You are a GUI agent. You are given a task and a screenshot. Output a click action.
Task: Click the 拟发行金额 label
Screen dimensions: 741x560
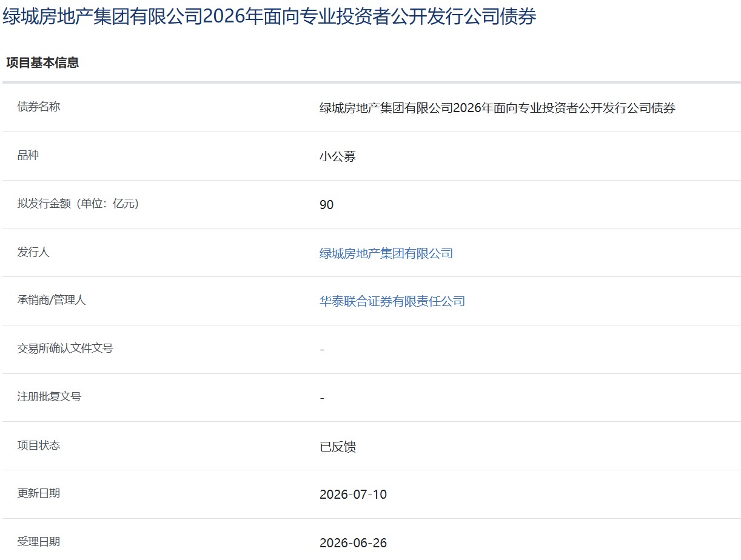(78, 204)
